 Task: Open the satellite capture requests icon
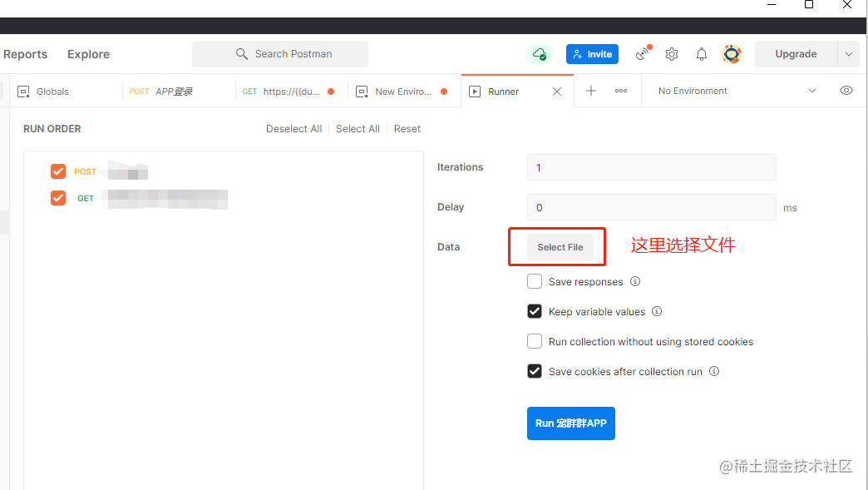[642, 54]
